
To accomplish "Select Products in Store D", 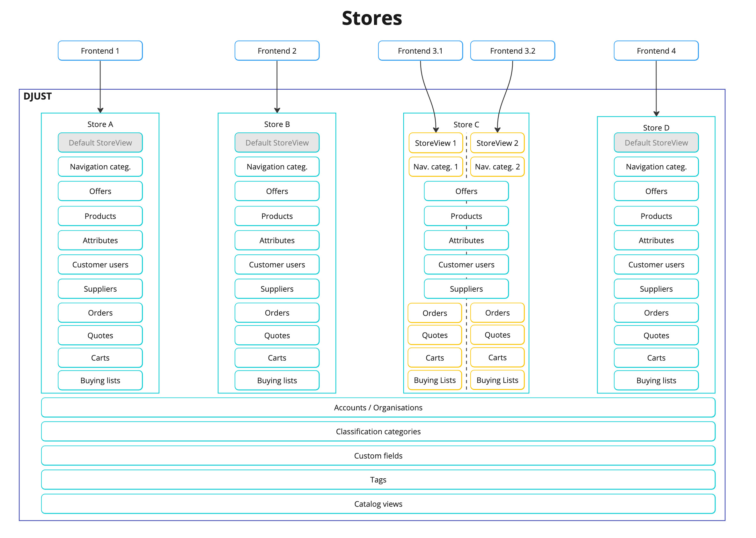I will click(x=656, y=216).
